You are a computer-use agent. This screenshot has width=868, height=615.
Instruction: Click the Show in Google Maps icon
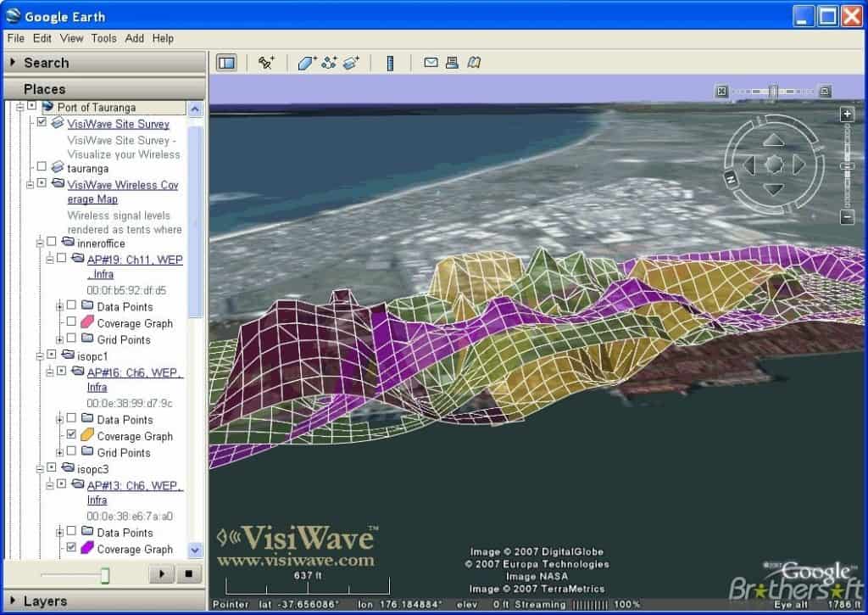[x=474, y=63]
